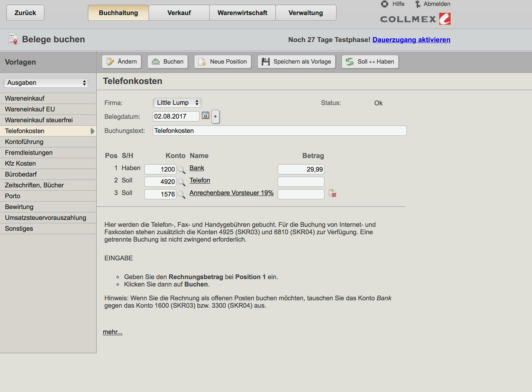Select the Sonstiges template
The height and width of the screenshot is (392, 532).
[x=48, y=229]
